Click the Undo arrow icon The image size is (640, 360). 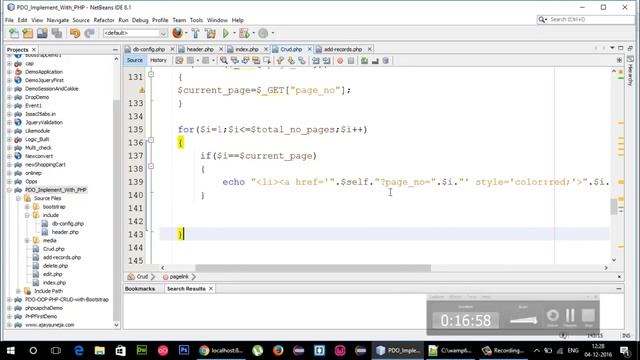[x=75, y=33]
